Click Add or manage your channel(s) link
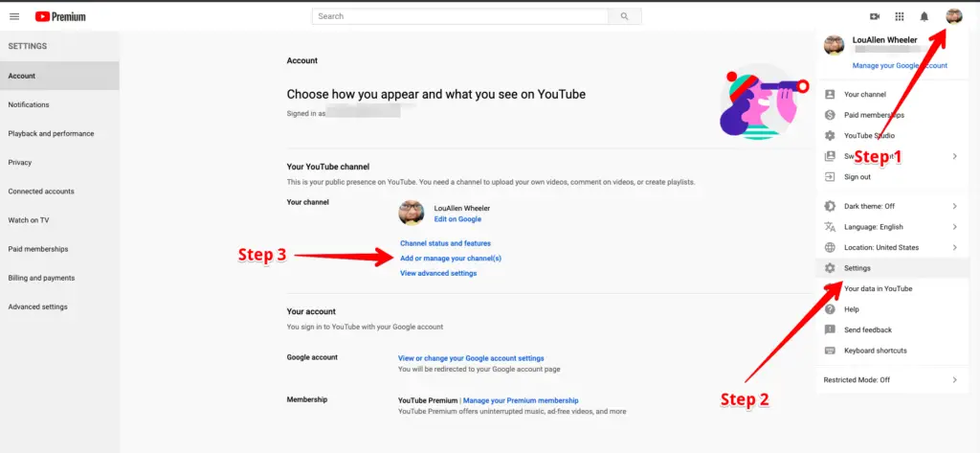 click(x=451, y=258)
